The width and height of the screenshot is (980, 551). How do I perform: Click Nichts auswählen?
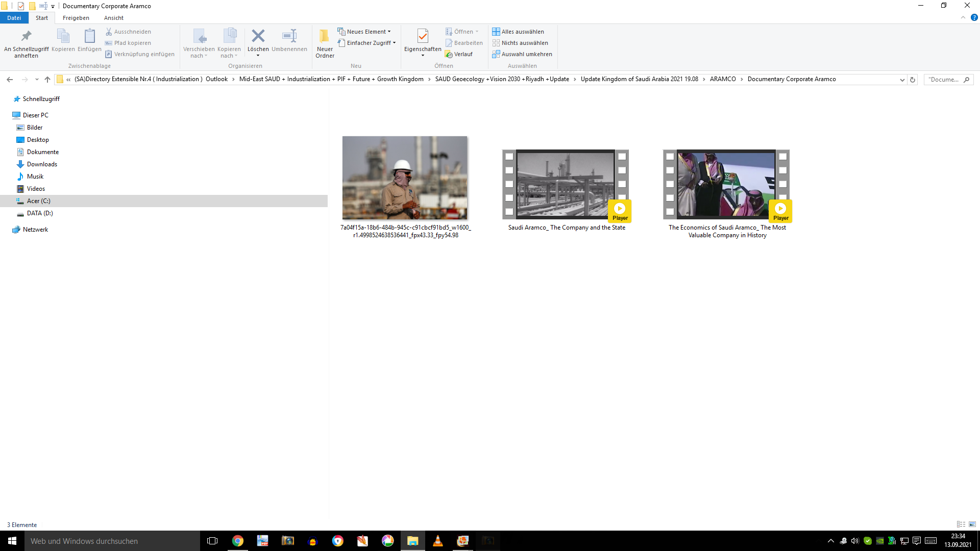pyautogui.click(x=520, y=43)
